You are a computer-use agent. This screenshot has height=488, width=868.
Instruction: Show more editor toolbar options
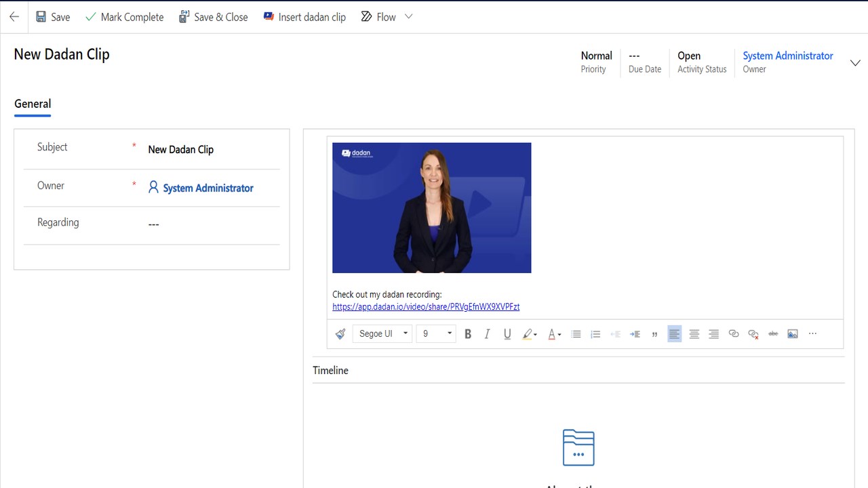tap(812, 333)
